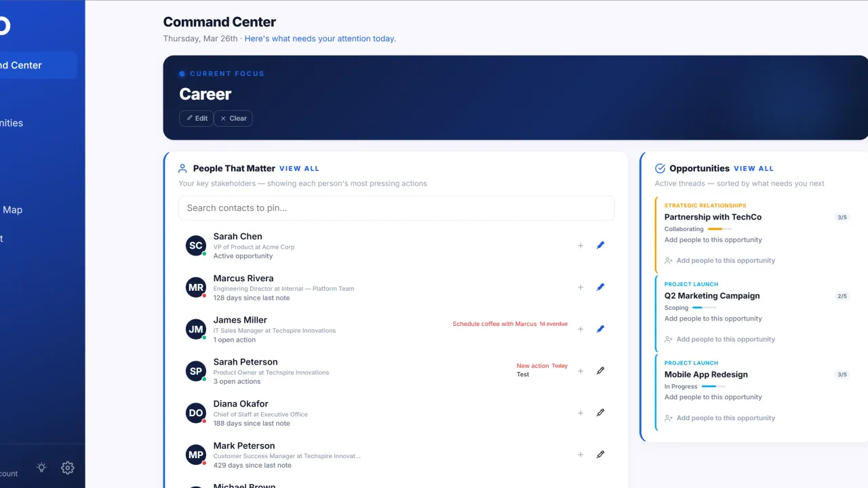Edit Sarah Peterson using the pencil icon

click(x=600, y=371)
